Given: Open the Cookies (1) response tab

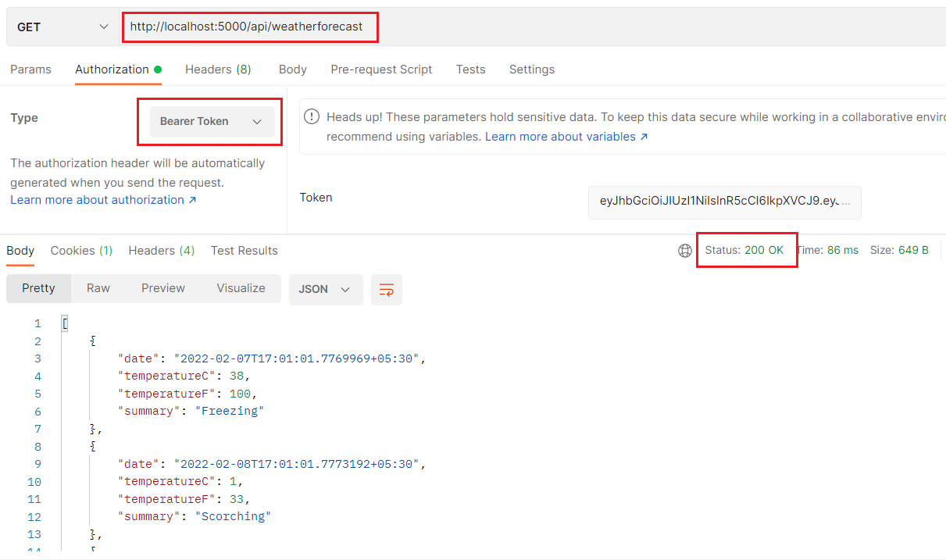Looking at the screenshot, I should (x=80, y=250).
